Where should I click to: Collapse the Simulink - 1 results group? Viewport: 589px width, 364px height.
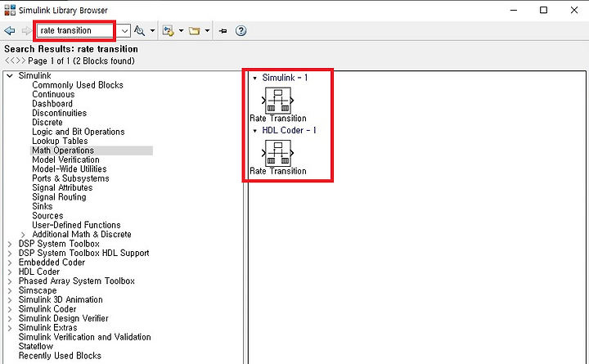255,79
